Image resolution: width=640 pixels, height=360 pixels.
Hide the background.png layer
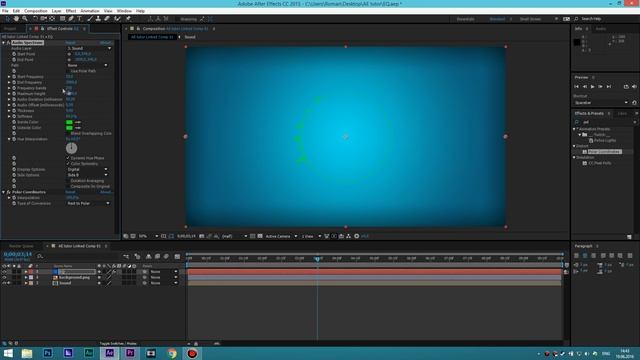click(4, 278)
